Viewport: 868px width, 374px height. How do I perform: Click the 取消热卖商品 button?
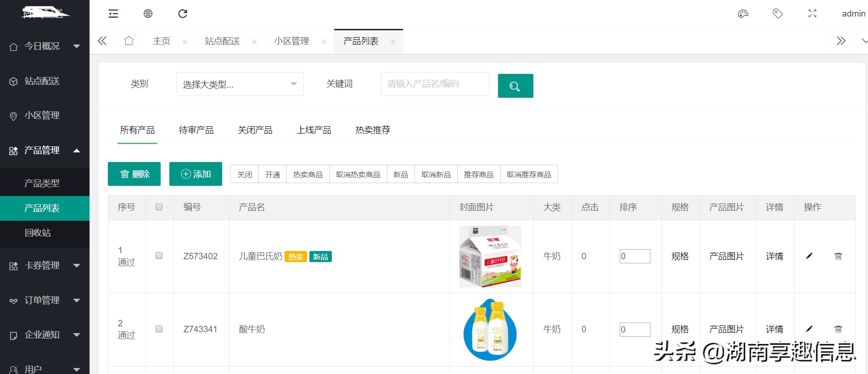358,174
